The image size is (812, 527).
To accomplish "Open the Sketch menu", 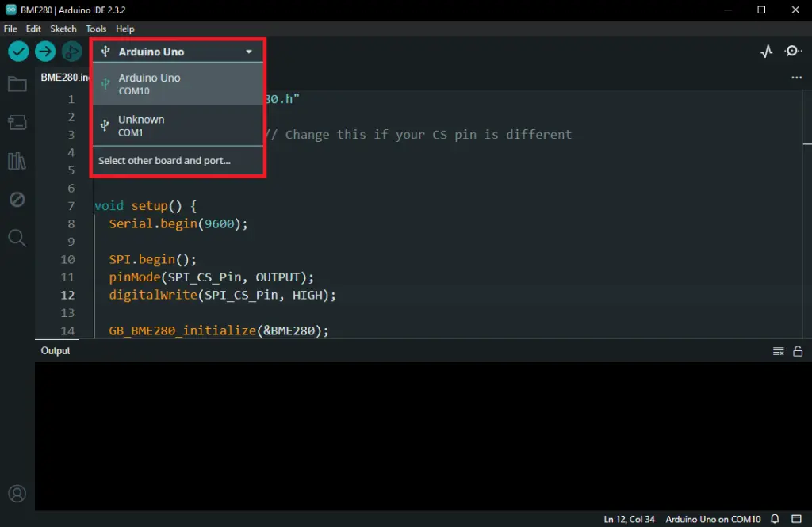I will coord(63,29).
